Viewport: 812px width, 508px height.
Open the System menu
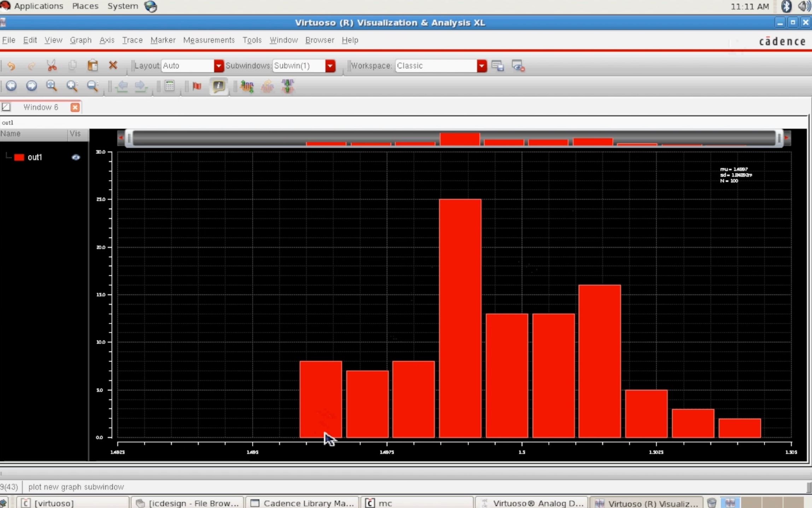coord(123,6)
